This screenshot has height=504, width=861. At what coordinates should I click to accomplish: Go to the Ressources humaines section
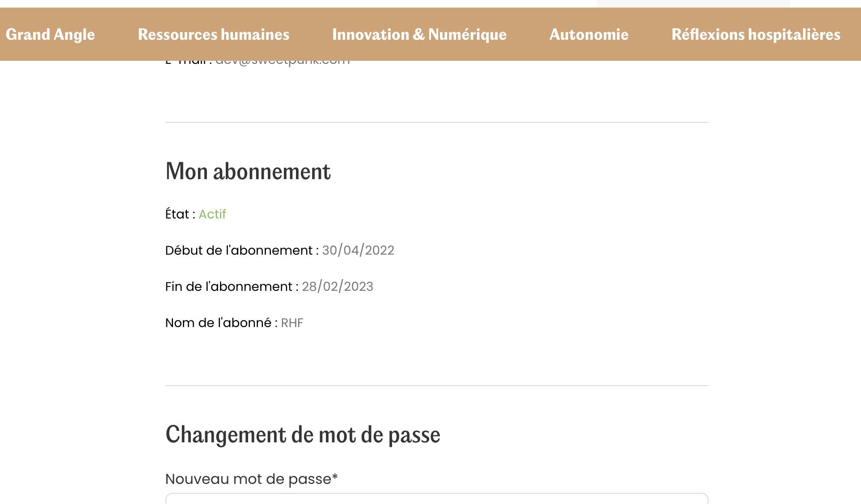(x=214, y=34)
